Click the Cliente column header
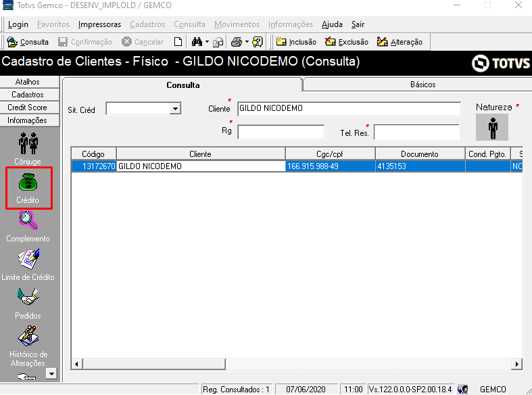 [x=201, y=154]
